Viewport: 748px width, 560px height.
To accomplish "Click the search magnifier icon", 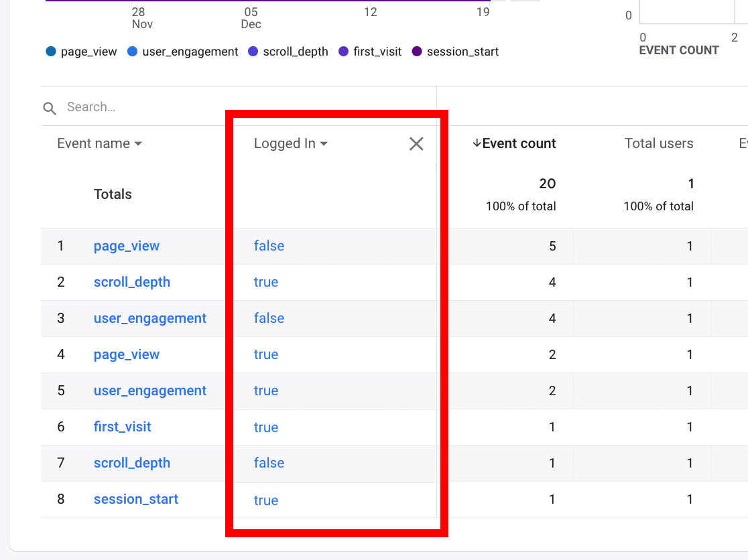I will [x=50, y=108].
